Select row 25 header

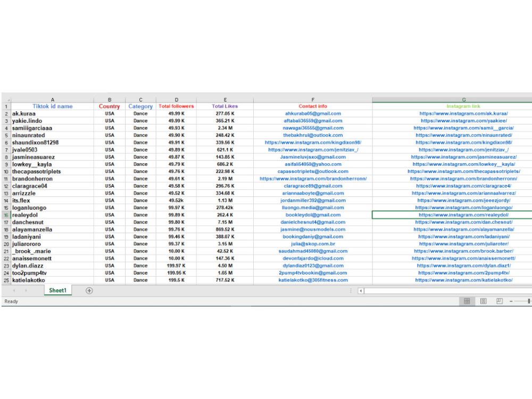click(x=6, y=280)
